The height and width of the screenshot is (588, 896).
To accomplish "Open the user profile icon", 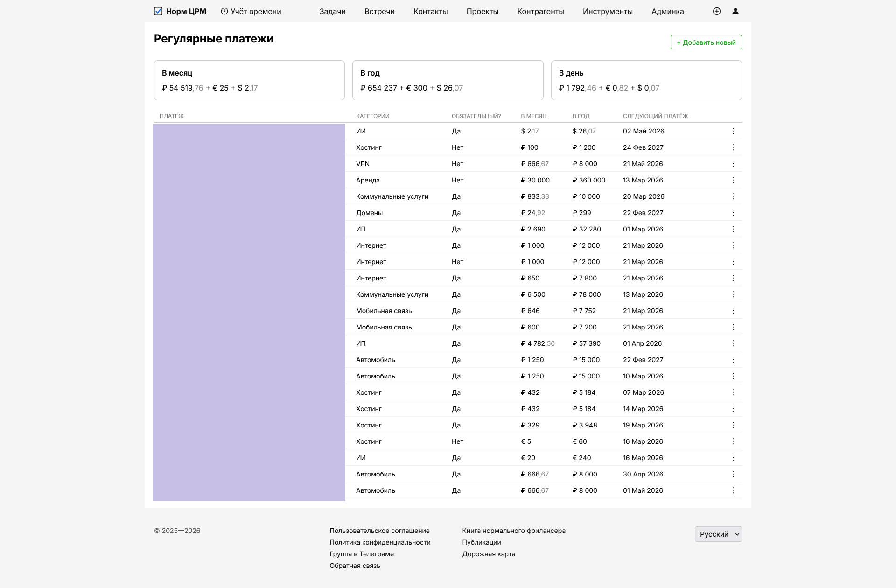I will click(735, 11).
